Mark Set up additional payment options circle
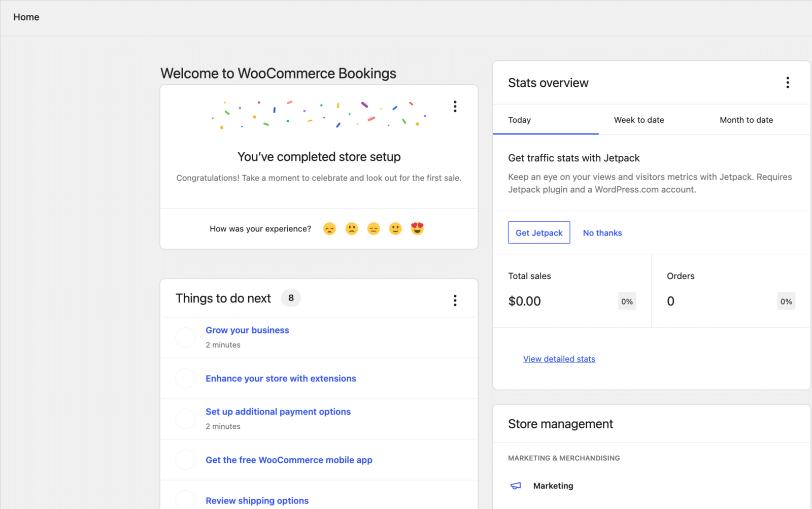 185,419
